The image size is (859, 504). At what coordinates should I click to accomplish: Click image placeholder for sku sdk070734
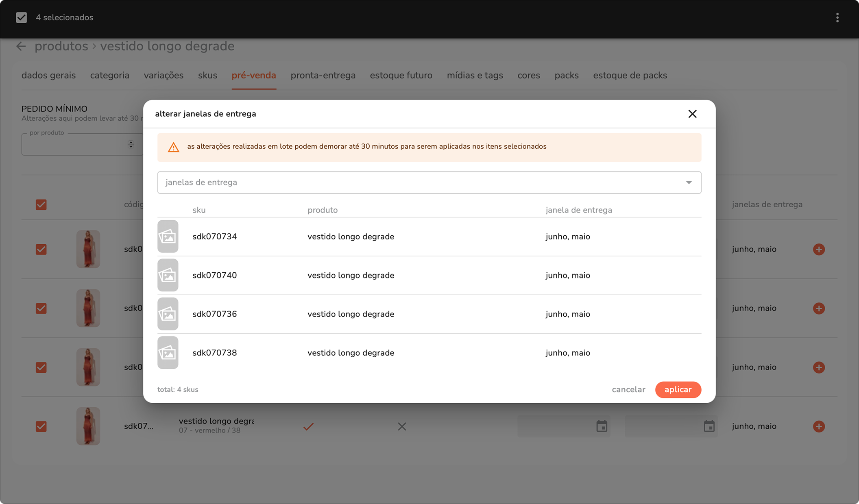168,237
